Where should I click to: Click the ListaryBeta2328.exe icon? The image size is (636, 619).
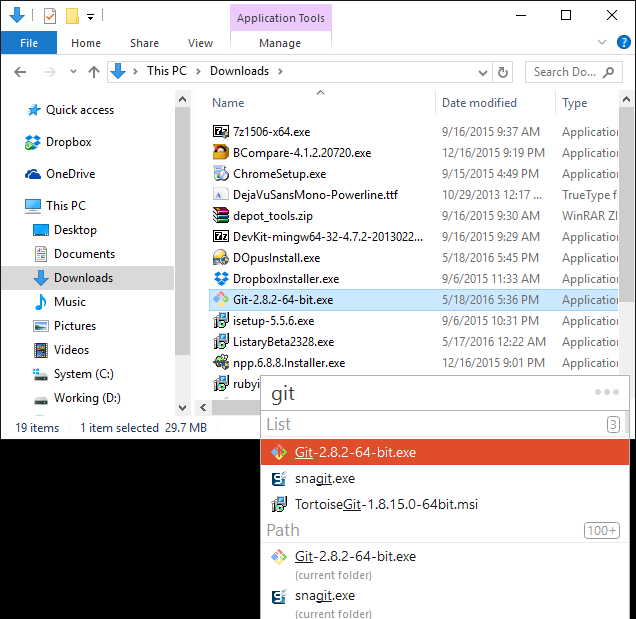(x=221, y=342)
